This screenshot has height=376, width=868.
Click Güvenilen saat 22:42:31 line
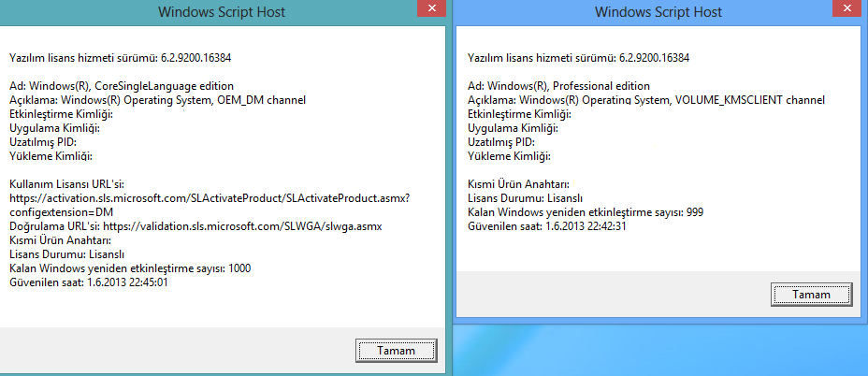547,226
